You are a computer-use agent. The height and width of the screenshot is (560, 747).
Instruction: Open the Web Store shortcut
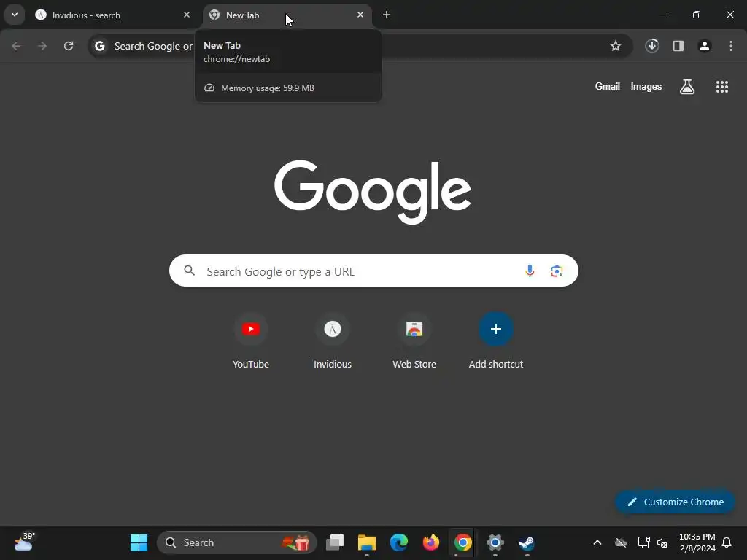tap(414, 341)
